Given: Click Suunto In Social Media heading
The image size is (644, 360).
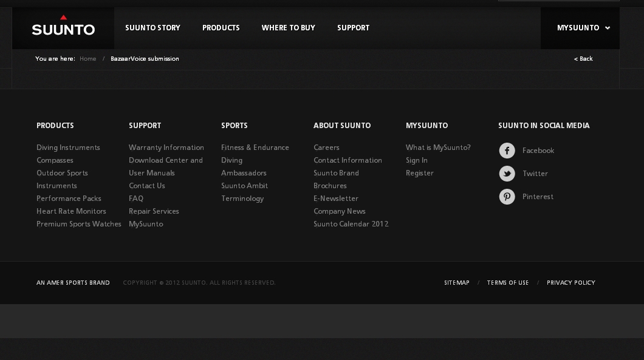Looking at the screenshot, I should coord(544,126).
